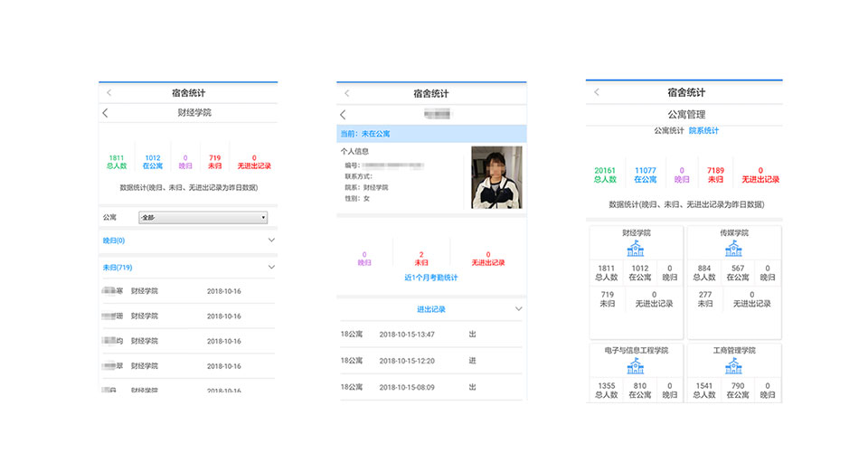The height and width of the screenshot is (453, 868).
Task: Select the 18公寓 2018-10-15-12:20 entry record
Action: (430, 361)
